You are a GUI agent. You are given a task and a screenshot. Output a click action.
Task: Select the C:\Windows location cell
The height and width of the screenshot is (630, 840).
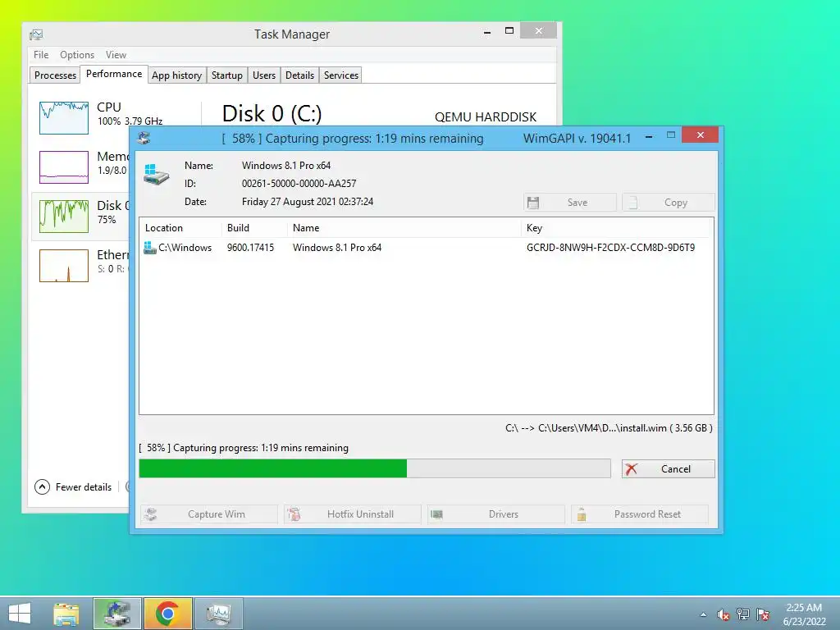pyautogui.click(x=185, y=248)
